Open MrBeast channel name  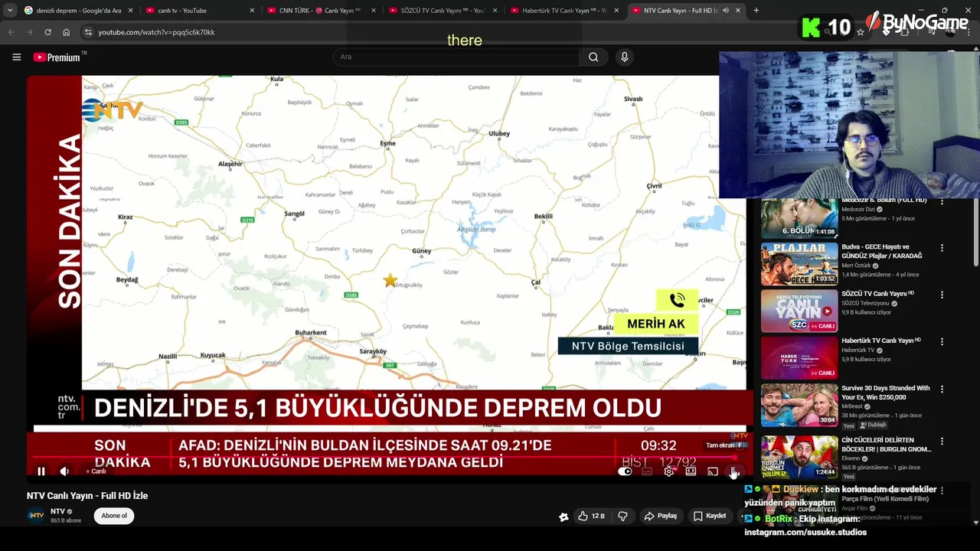854,406
